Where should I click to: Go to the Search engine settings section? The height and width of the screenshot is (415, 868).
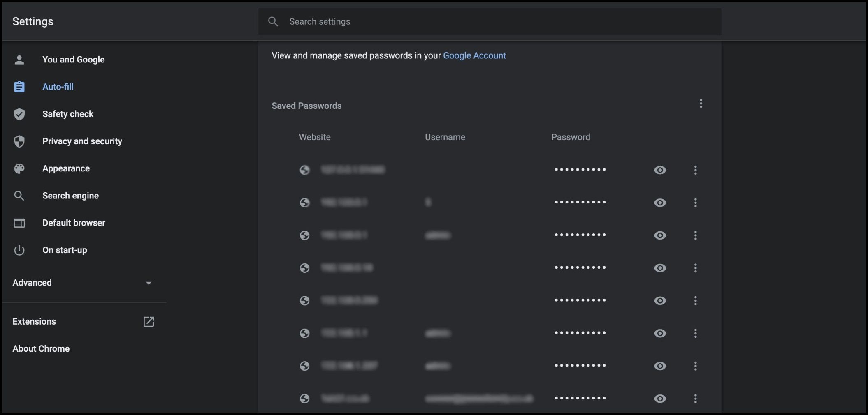(x=70, y=196)
